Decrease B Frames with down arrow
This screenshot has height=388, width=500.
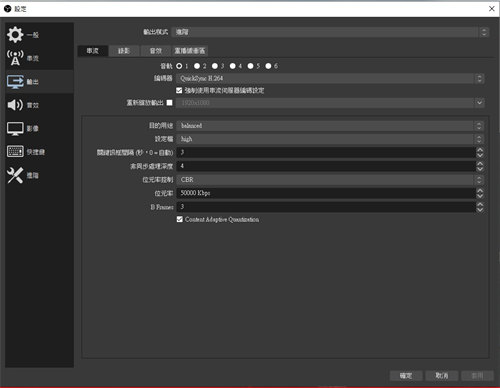pyautogui.click(x=480, y=210)
